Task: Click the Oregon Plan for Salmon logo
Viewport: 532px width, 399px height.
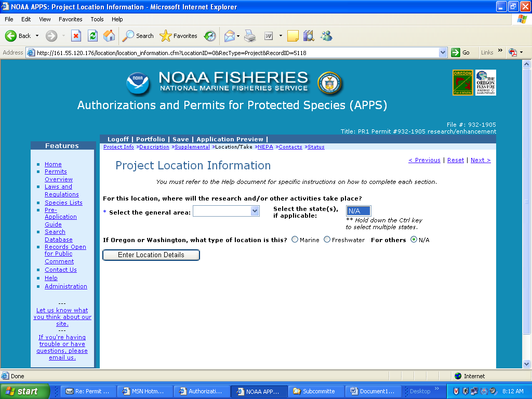Action: pos(486,83)
